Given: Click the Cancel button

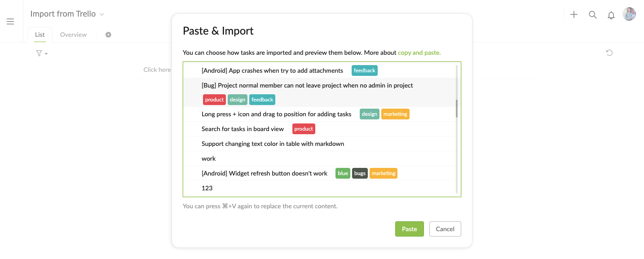Looking at the screenshot, I should 445,229.
